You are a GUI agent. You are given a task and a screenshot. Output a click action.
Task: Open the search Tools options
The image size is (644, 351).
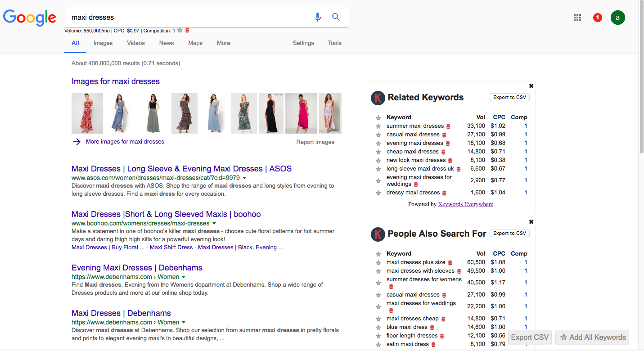pos(335,43)
